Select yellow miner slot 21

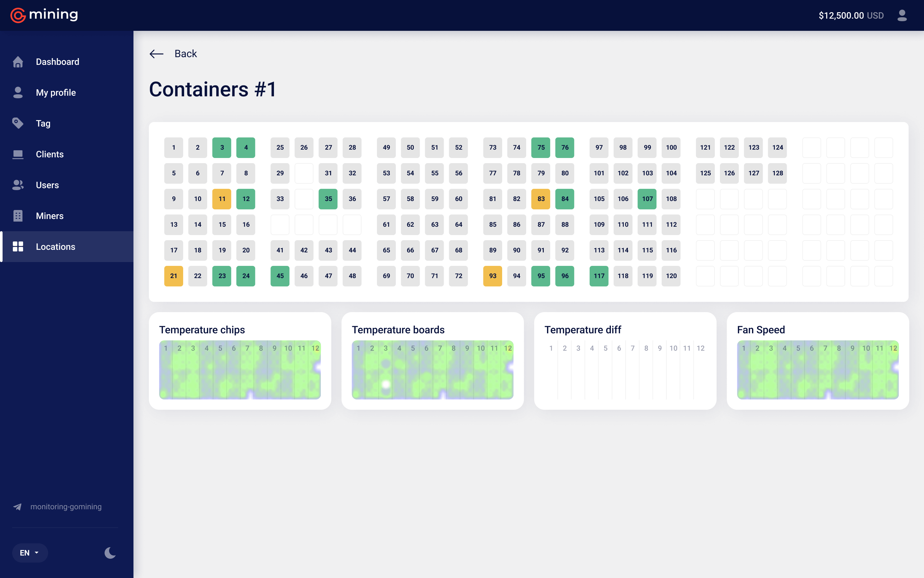174,276
